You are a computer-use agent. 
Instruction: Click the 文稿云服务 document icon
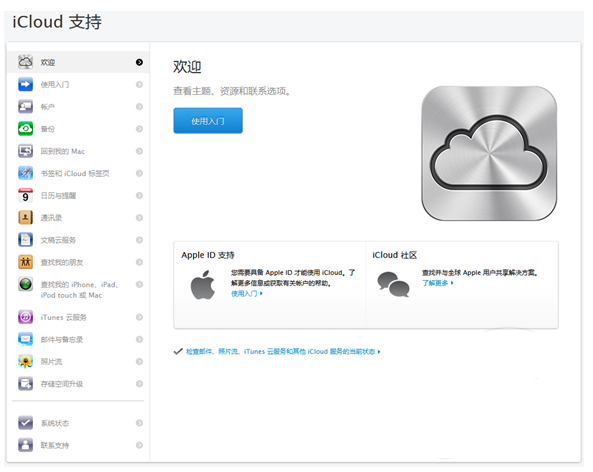coord(25,240)
